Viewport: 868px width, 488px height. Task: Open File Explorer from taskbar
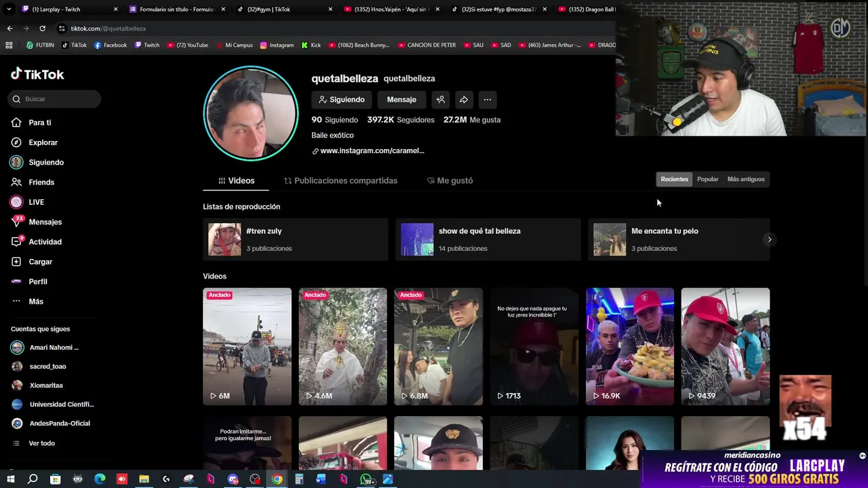tap(144, 479)
